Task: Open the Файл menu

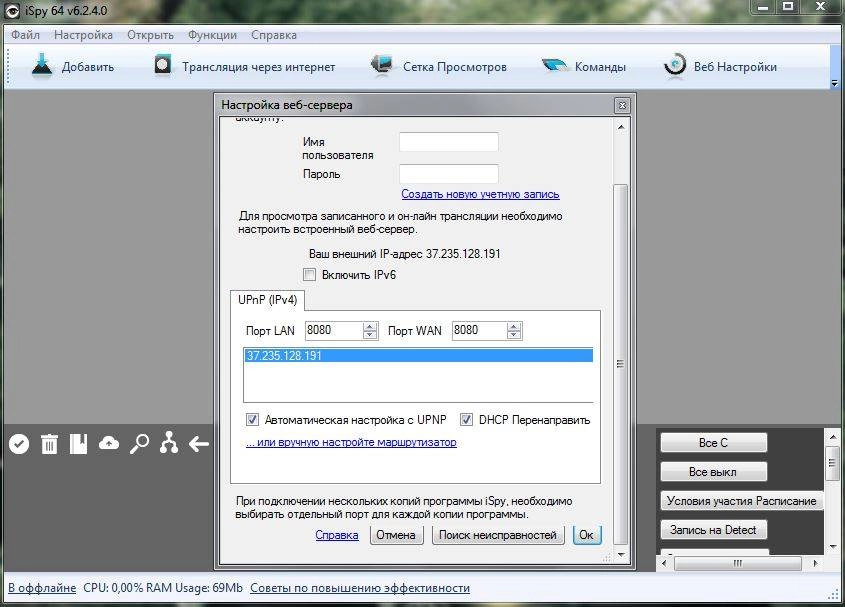Action: 25,35
